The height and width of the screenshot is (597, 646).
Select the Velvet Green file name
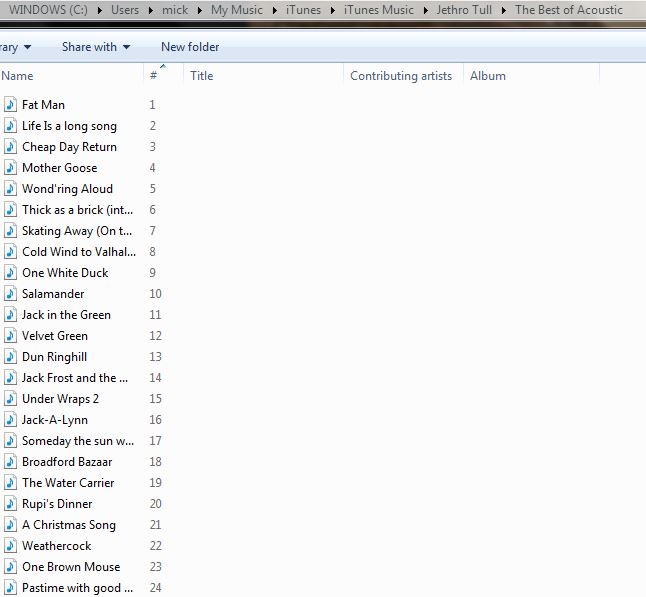click(x=55, y=336)
